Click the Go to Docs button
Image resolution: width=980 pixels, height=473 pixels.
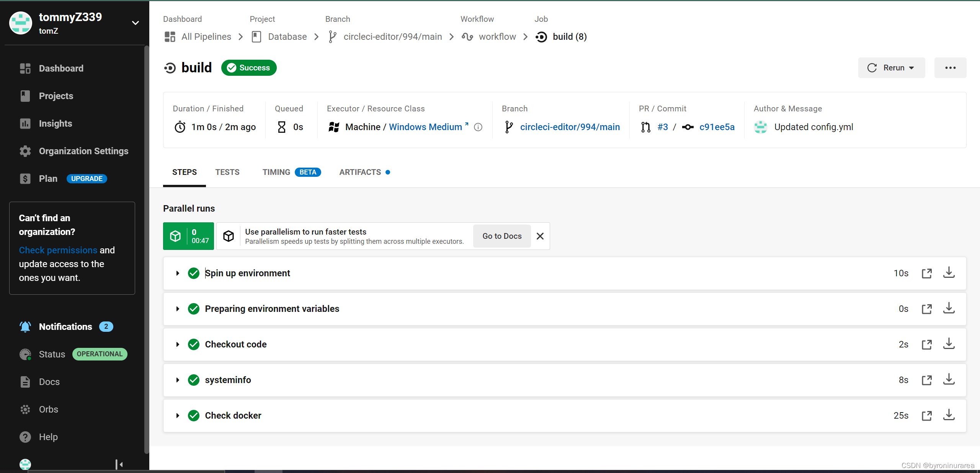coord(502,236)
